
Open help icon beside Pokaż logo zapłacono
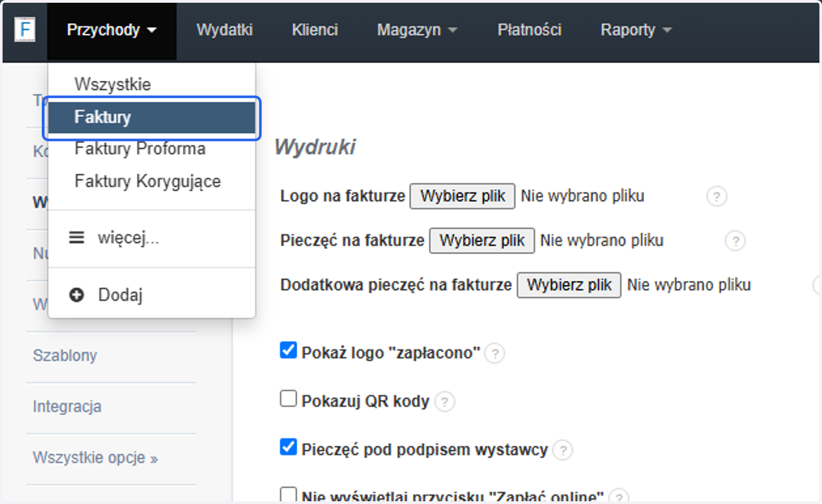point(495,353)
